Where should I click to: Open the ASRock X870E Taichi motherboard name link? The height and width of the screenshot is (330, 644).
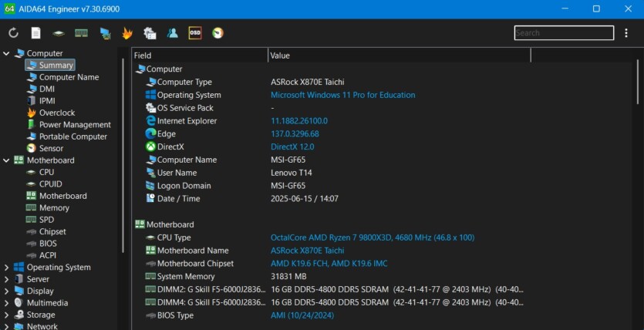[x=307, y=251]
